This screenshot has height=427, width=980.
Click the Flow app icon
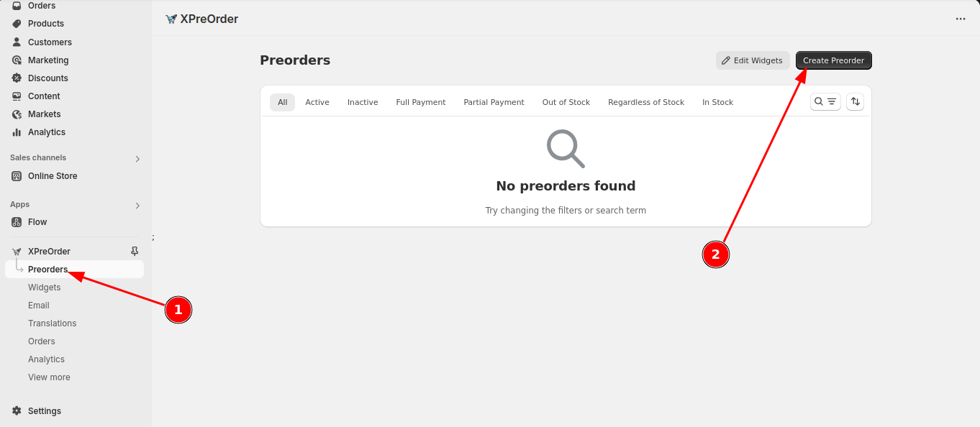click(17, 222)
